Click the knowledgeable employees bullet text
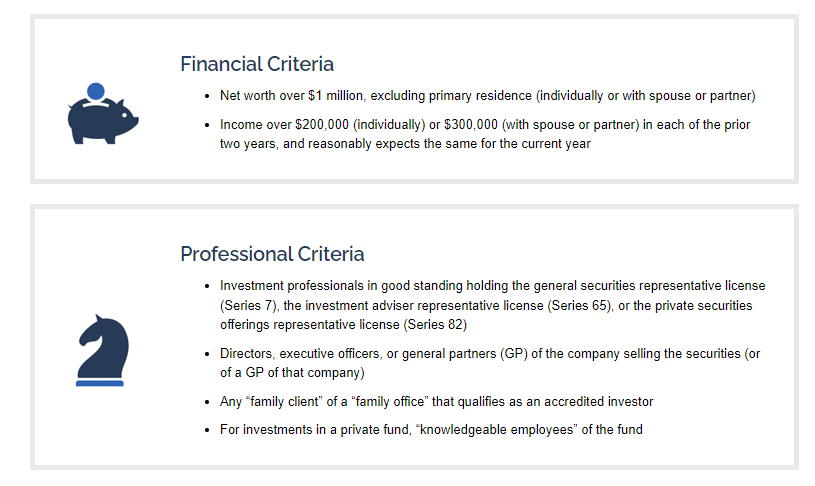Viewport: 815px width, 486px height. click(431, 429)
